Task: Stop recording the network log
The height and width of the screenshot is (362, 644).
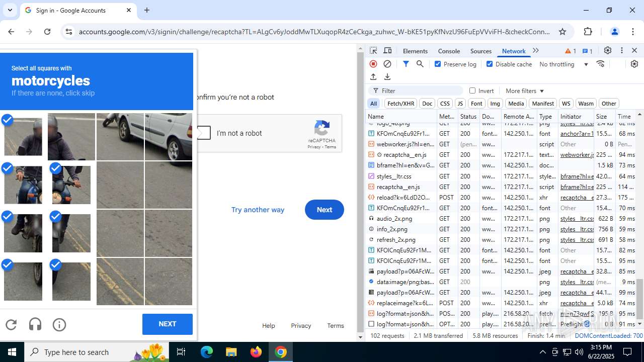Action: (x=373, y=64)
